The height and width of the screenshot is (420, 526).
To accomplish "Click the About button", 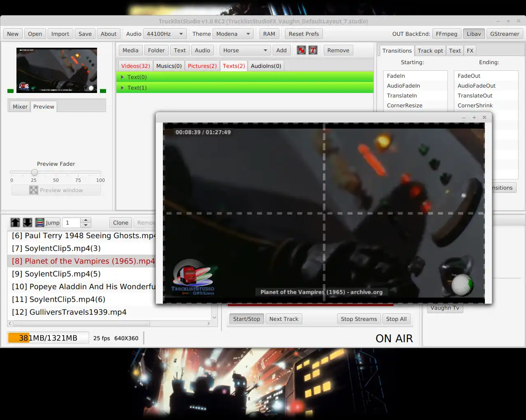I will (x=109, y=34).
